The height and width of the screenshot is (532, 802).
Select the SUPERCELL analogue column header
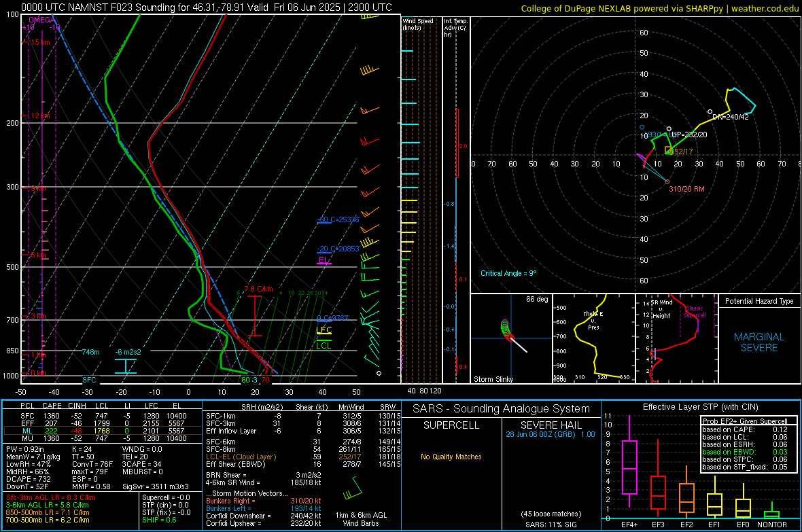pyautogui.click(x=451, y=425)
